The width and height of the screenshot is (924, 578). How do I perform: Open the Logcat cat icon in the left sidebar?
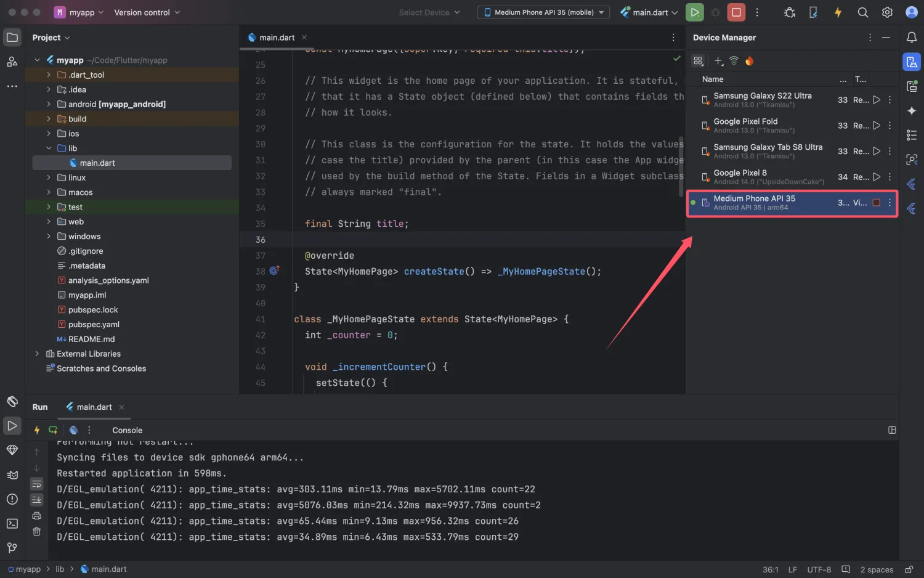click(x=12, y=475)
